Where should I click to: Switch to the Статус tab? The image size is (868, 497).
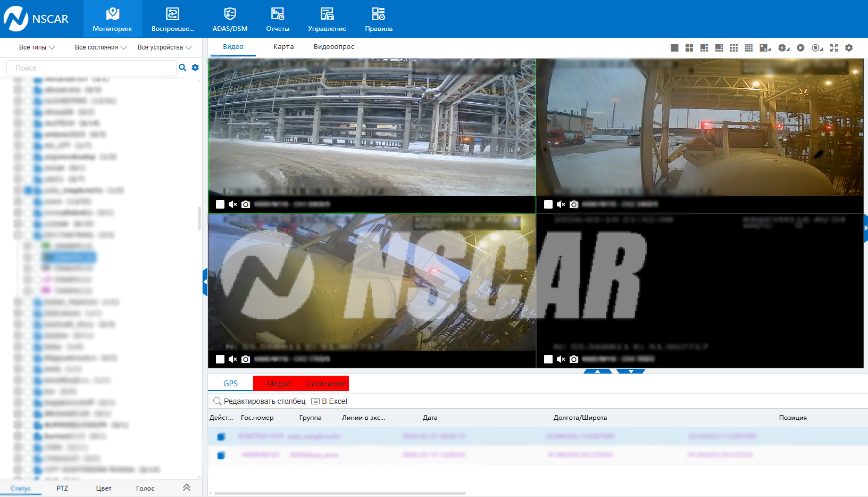click(x=21, y=488)
